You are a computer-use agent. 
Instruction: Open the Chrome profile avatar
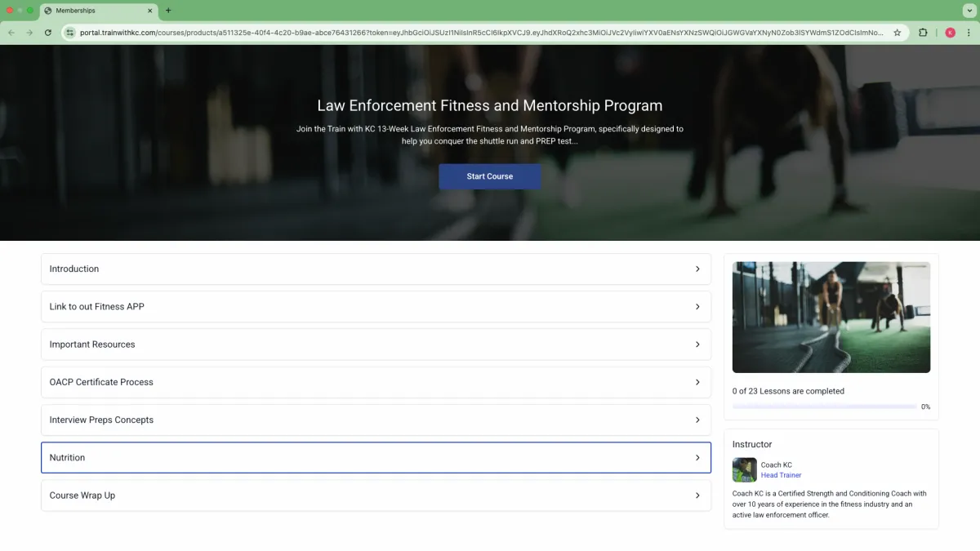950,33
